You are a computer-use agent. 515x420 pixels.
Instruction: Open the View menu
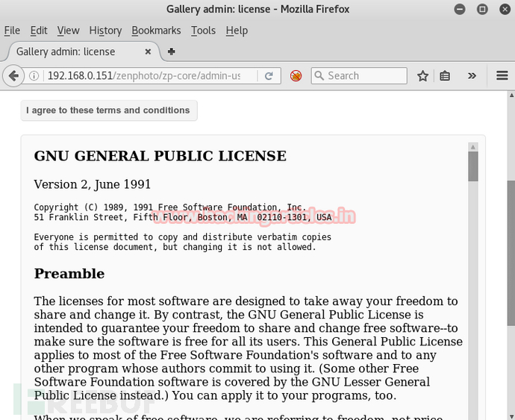(69, 31)
